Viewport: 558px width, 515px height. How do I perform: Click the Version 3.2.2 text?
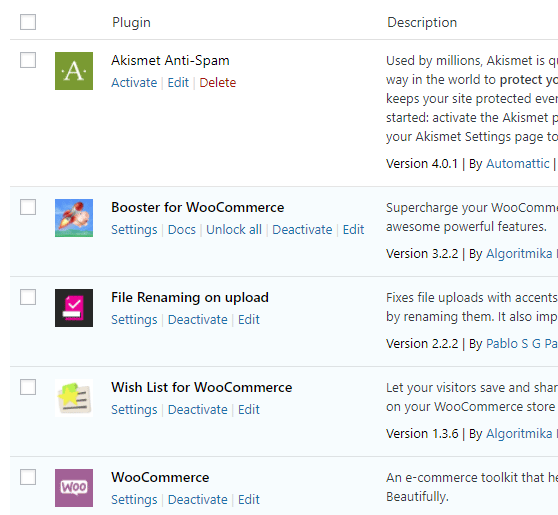[x=422, y=254]
